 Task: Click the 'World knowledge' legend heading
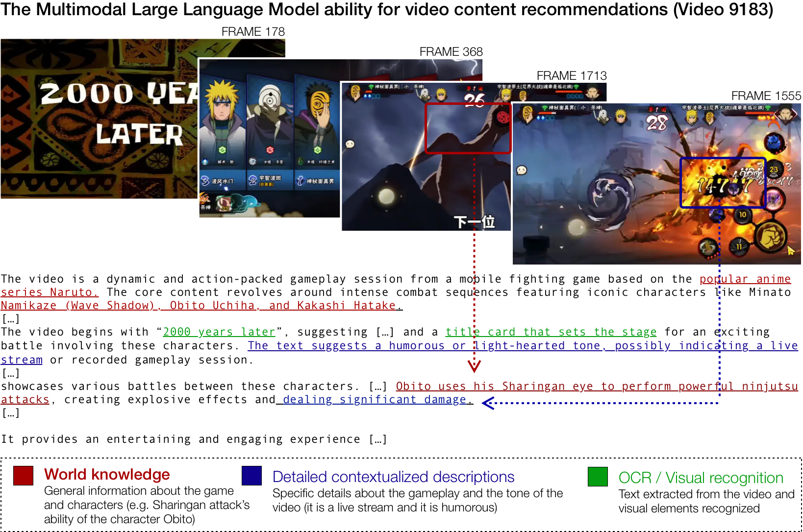[107, 474]
